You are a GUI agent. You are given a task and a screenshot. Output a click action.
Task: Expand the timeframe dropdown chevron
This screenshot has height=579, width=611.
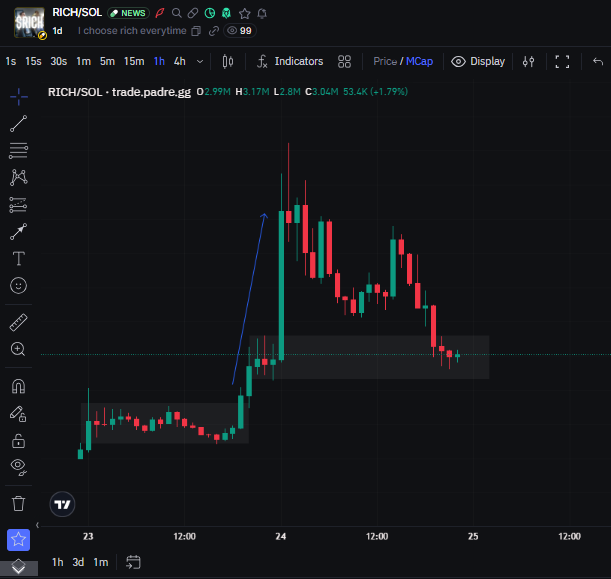point(200,62)
